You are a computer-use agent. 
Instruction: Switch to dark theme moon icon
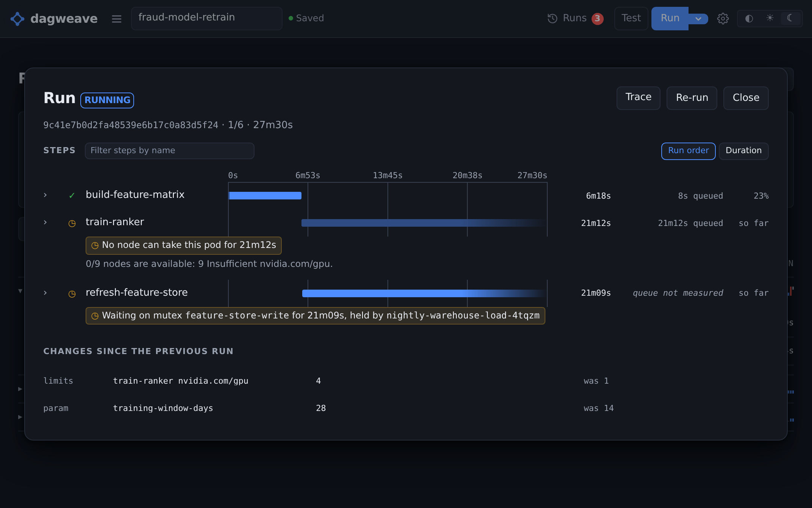[790, 18]
